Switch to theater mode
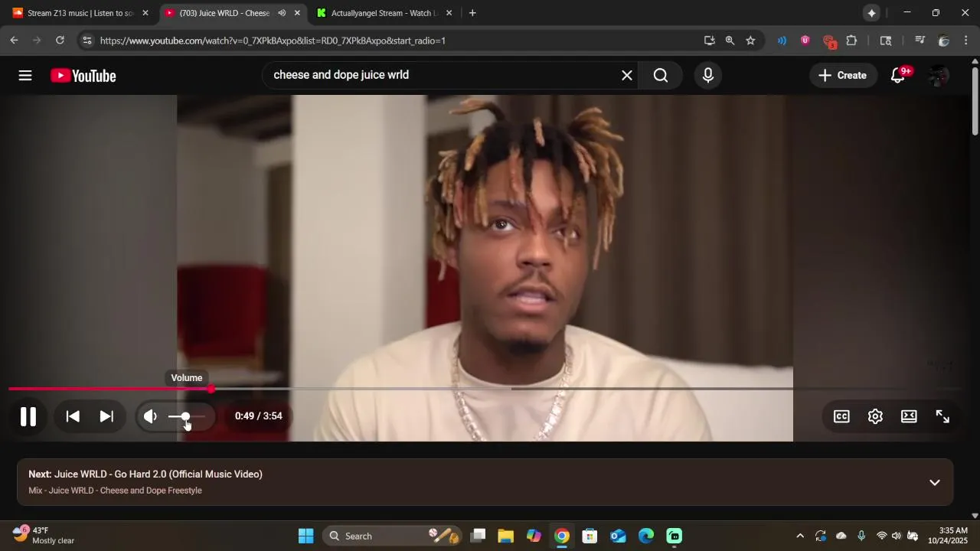Viewport: 980px width, 551px height. pos(909,416)
